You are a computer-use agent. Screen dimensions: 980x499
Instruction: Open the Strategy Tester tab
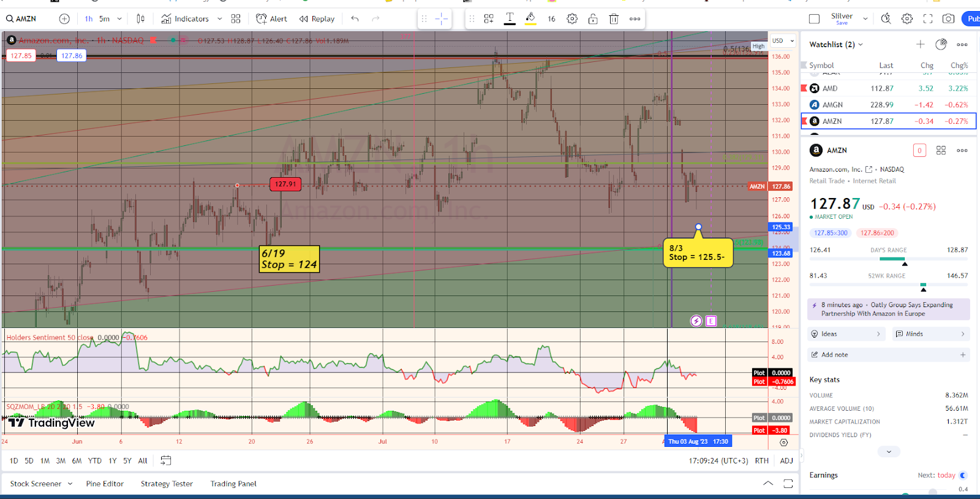tap(167, 484)
